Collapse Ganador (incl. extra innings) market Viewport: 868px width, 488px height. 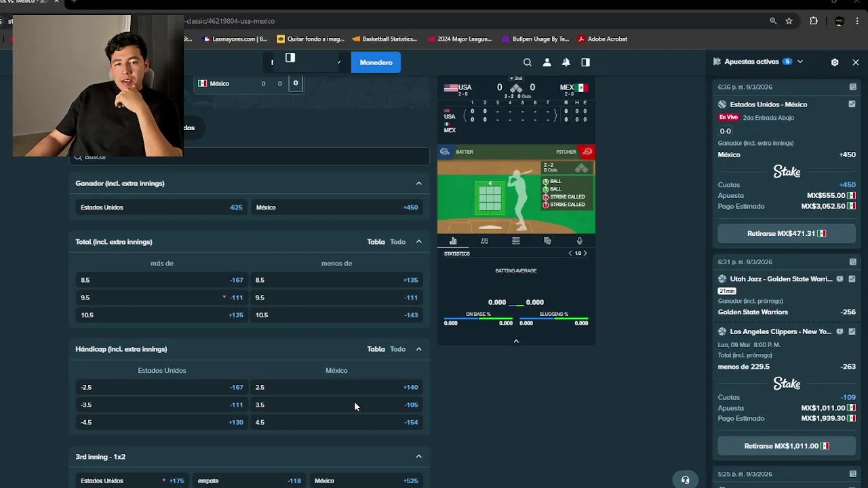click(418, 184)
